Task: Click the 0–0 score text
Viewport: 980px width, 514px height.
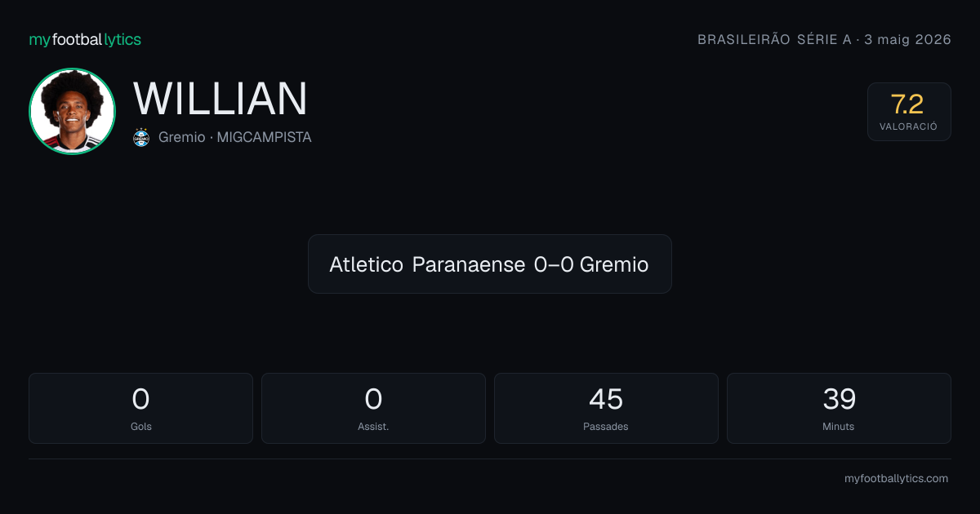Action: pos(554,264)
